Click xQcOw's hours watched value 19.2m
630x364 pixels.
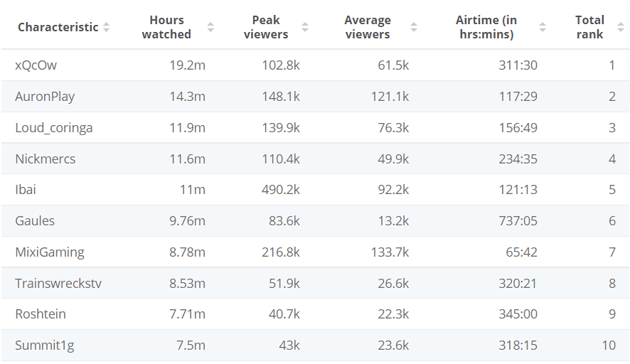point(187,65)
